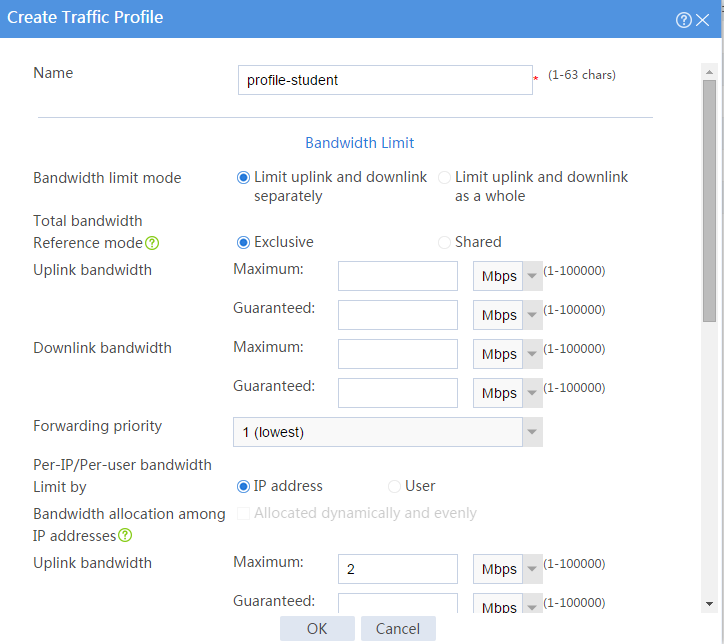Select the Shared reference mode
Viewport: 724px width, 644px height.
coord(444,242)
